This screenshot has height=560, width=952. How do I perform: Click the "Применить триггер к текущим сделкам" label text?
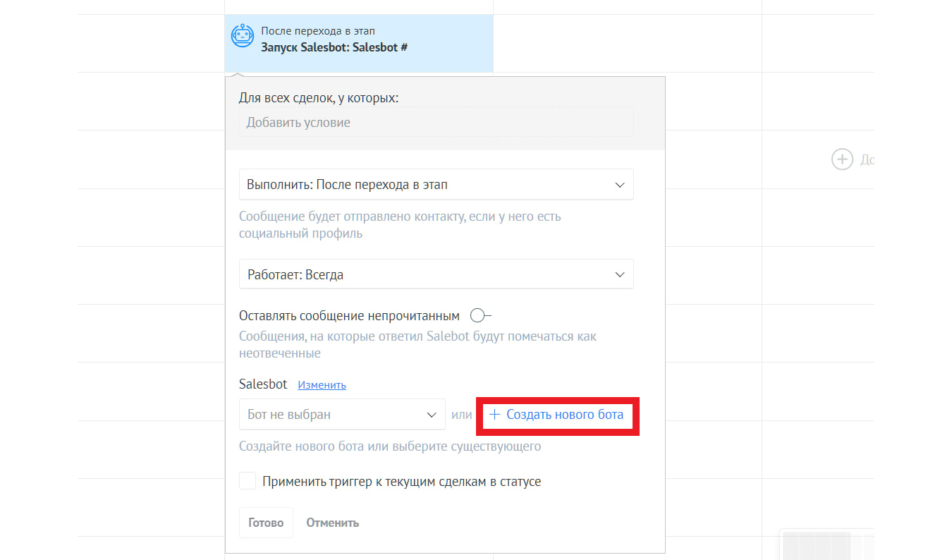(401, 482)
